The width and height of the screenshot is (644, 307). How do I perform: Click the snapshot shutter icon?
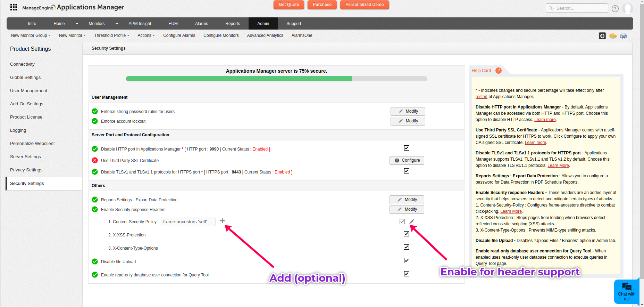(x=602, y=36)
